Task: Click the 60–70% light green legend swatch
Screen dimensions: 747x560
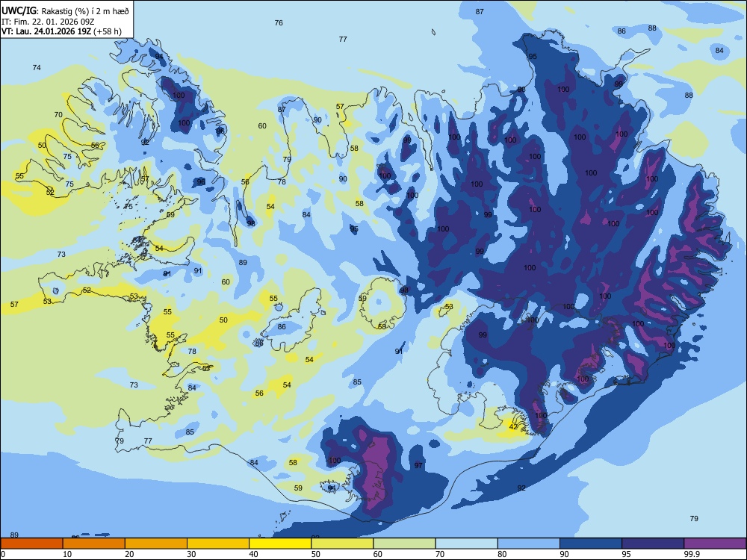Action: tap(404, 544)
